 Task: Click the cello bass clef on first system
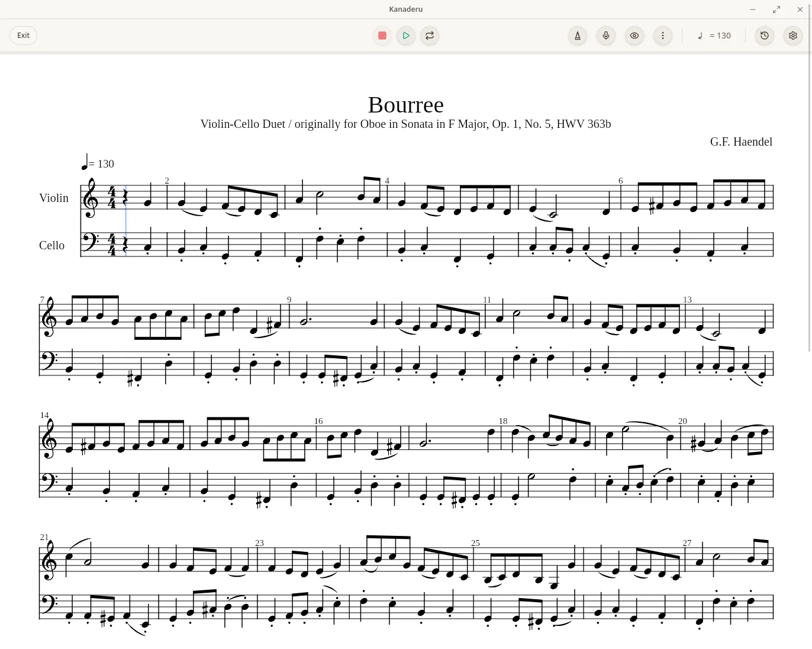(x=91, y=243)
